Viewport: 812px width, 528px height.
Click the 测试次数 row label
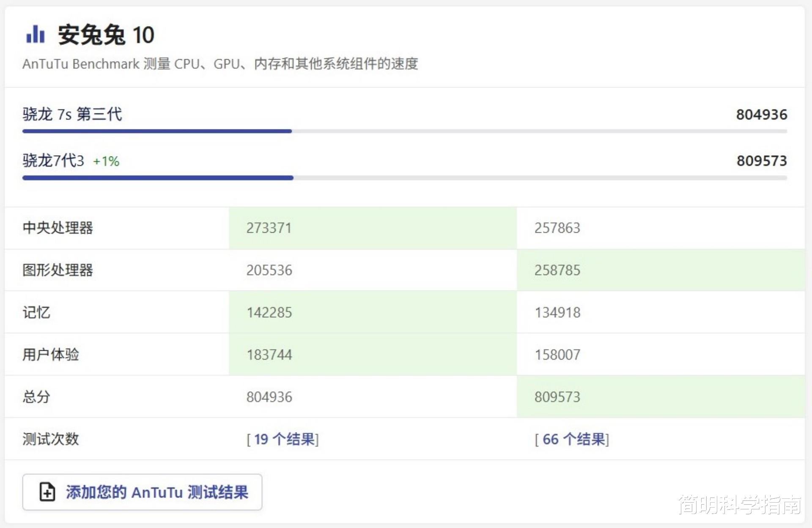[x=51, y=439]
